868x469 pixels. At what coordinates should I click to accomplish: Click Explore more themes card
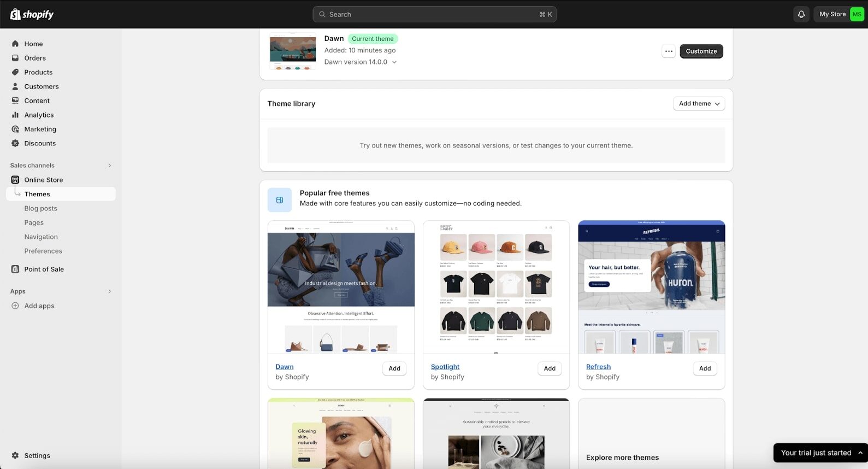[x=652, y=433]
